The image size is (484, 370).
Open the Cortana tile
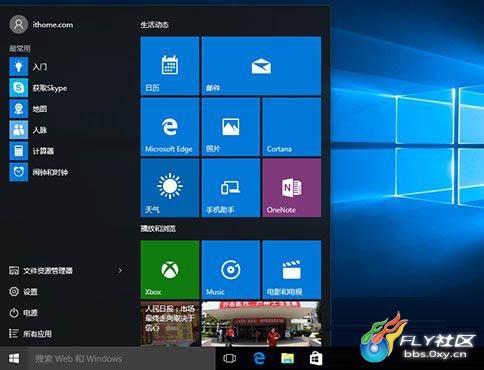(x=292, y=127)
